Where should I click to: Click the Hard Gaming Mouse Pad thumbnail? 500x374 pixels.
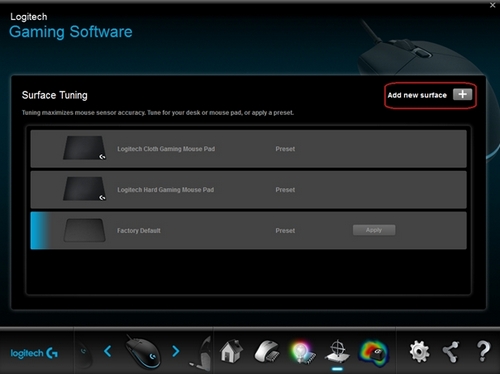point(84,189)
